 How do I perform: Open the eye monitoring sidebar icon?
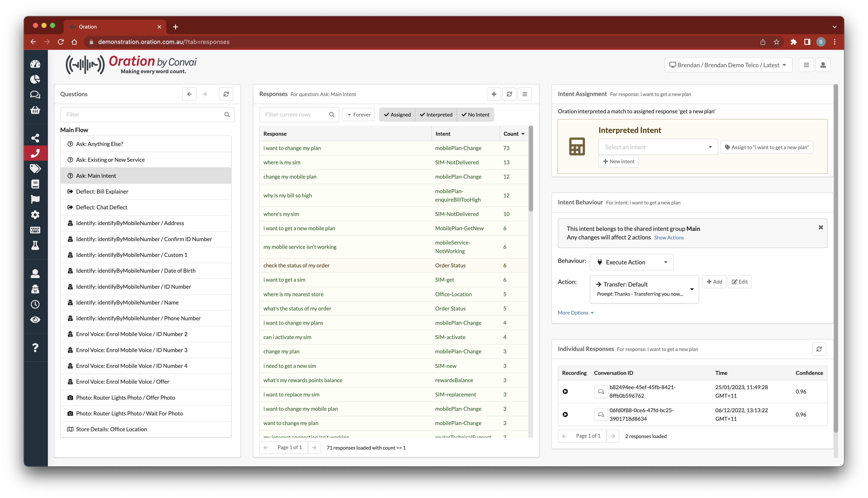coord(35,319)
